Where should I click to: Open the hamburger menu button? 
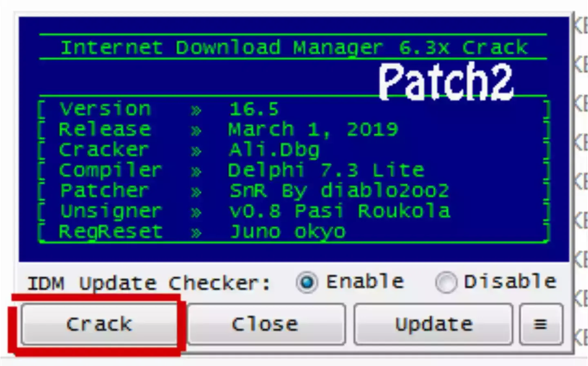[x=541, y=324]
